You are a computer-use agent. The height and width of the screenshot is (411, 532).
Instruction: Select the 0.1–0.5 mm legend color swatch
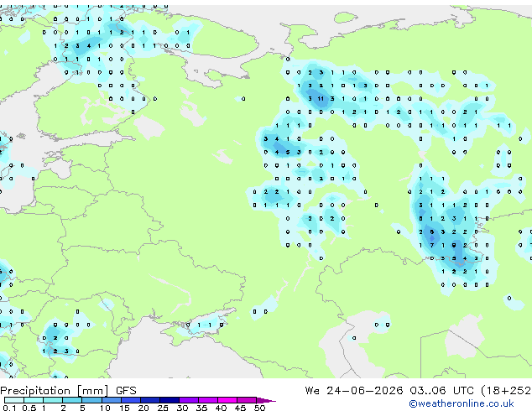[14, 400]
